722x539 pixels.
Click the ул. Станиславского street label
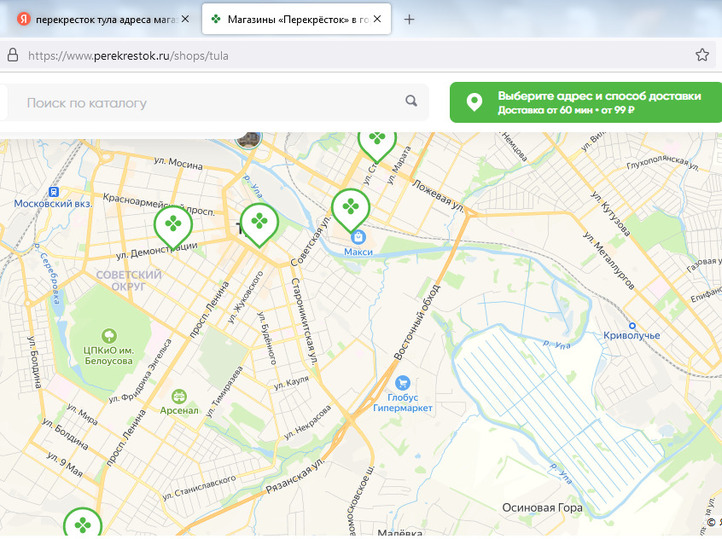tap(199, 488)
